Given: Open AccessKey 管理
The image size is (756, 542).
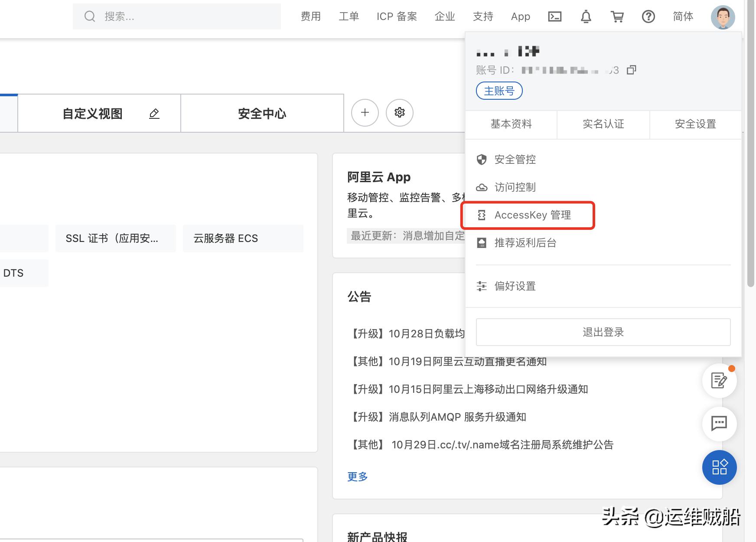Looking at the screenshot, I should pyautogui.click(x=533, y=215).
